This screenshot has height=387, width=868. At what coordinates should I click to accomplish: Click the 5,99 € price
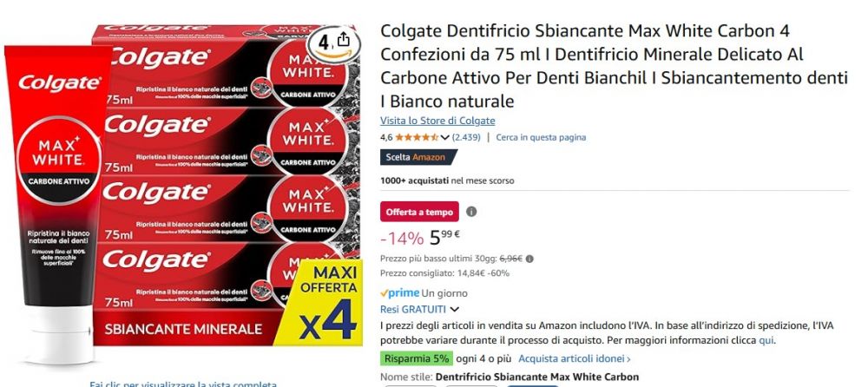coord(444,238)
